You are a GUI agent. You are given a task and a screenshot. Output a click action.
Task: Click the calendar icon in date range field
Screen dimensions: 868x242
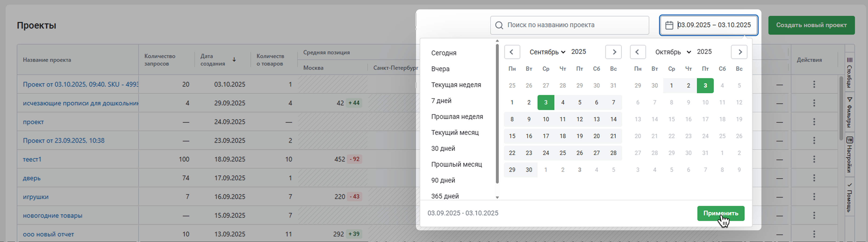[x=669, y=25]
